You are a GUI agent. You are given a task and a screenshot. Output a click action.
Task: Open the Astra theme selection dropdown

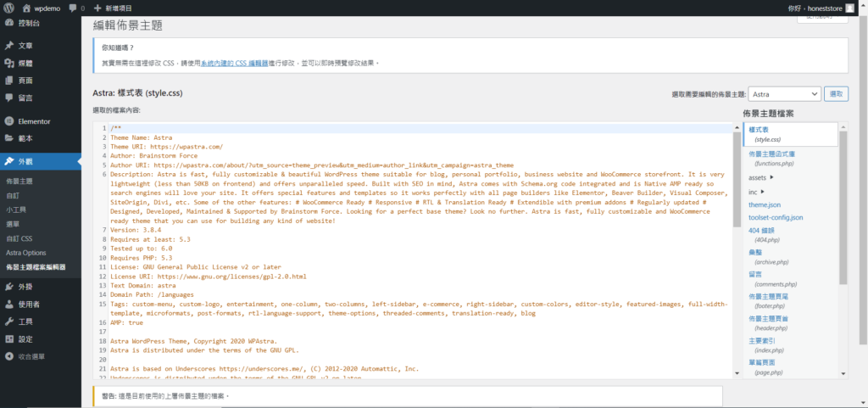pyautogui.click(x=785, y=93)
